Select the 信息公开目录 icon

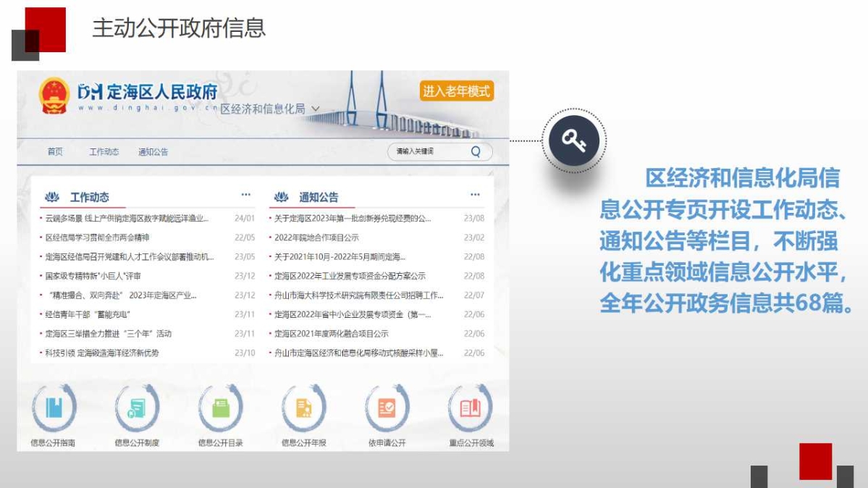(x=221, y=409)
